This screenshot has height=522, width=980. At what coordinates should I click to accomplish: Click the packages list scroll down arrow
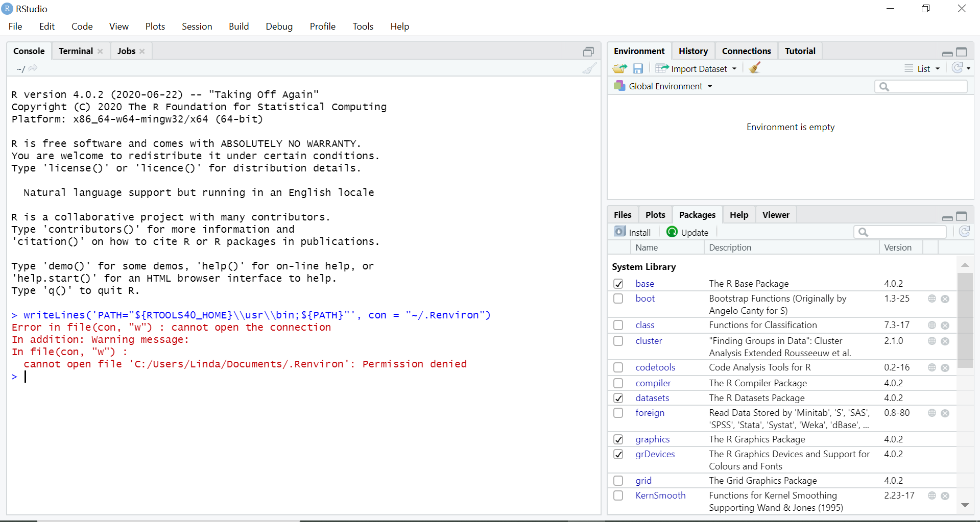coord(965,505)
